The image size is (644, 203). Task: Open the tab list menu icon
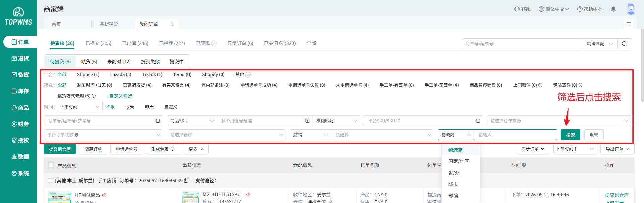[x=629, y=24]
